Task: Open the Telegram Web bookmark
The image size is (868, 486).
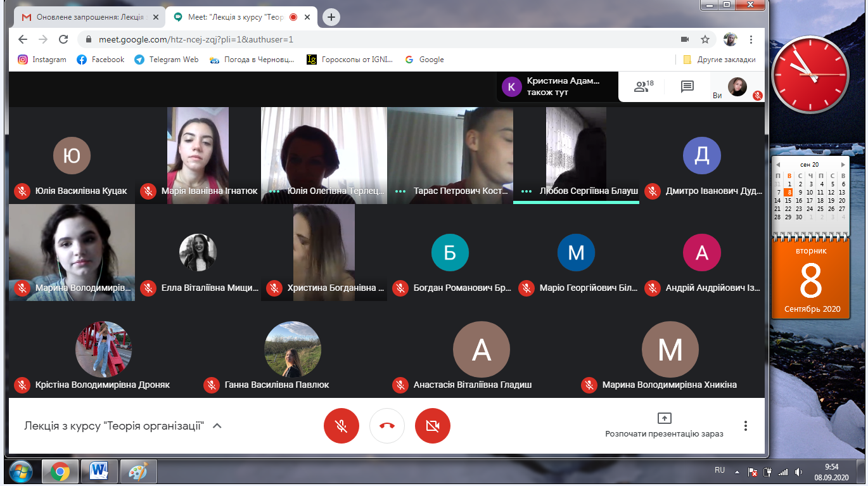Action: 167,60
